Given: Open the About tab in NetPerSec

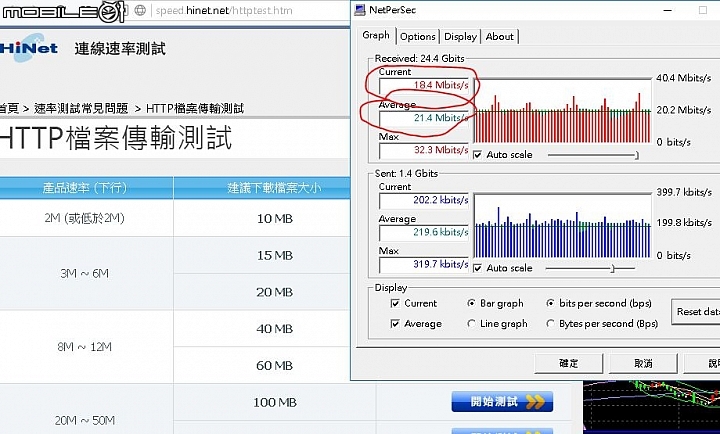Looking at the screenshot, I should [x=500, y=37].
